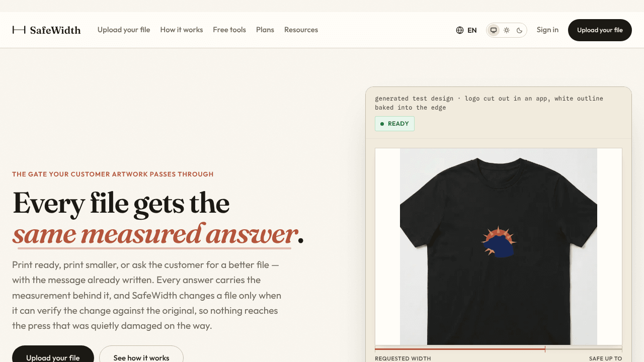Click the "SAFE UP TO" label

click(x=606, y=358)
